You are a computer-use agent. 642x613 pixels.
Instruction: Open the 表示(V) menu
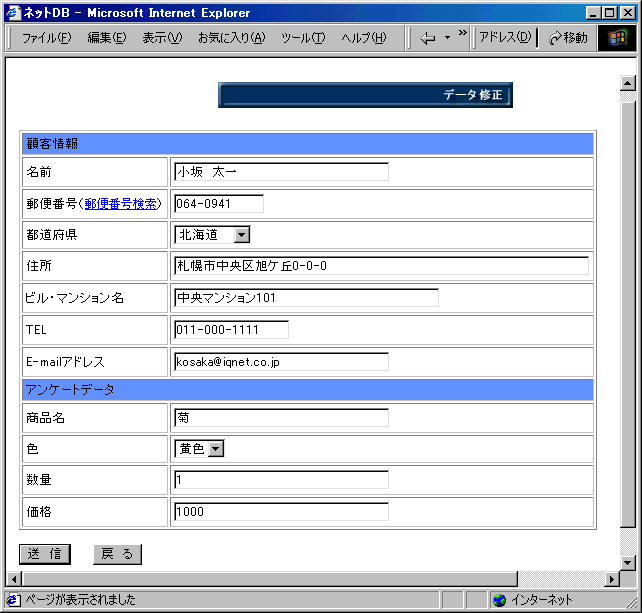(x=162, y=38)
